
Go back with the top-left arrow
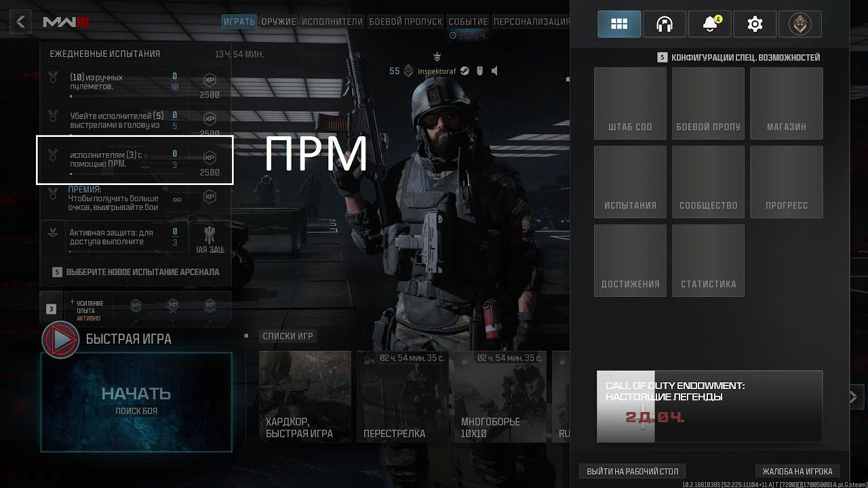tap(20, 22)
